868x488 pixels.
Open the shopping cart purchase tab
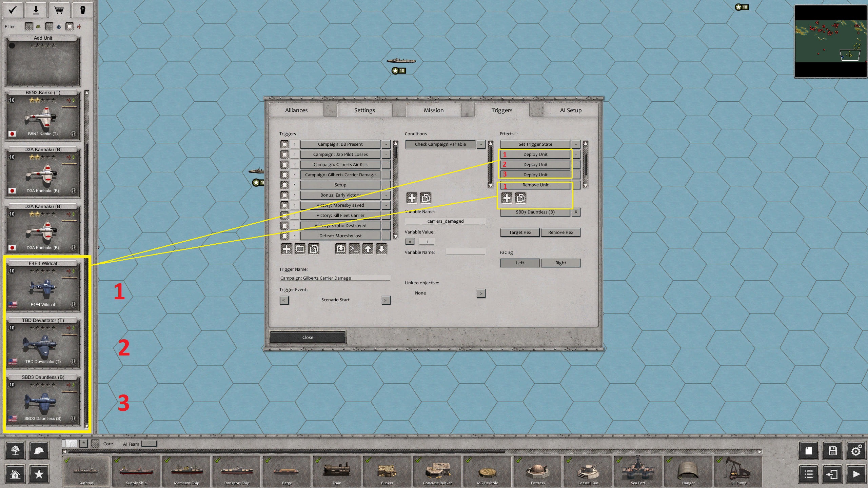pos(59,10)
